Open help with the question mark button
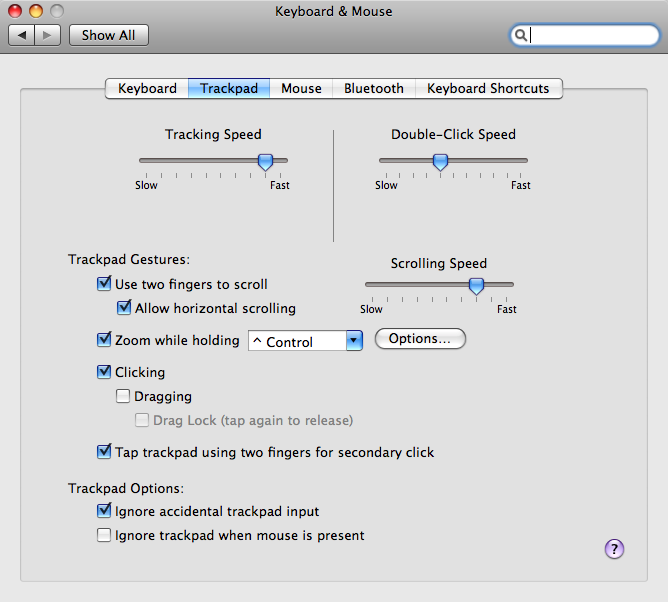This screenshot has width=668, height=602. click(x=614, y=549)
